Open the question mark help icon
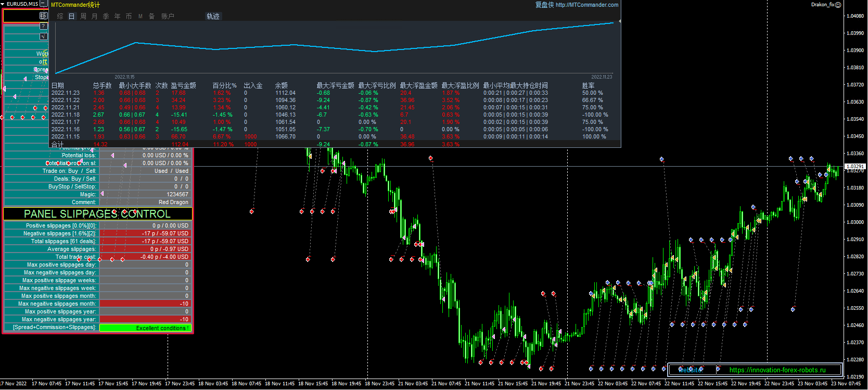Viewport: 868px width, 390px height. click(x=44, y=26)
